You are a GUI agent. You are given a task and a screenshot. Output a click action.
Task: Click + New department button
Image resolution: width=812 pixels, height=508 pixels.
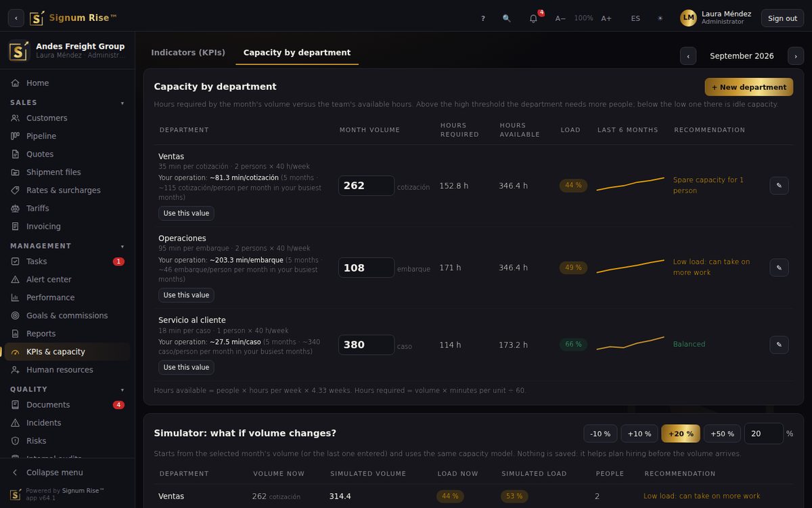coord(749,87)
